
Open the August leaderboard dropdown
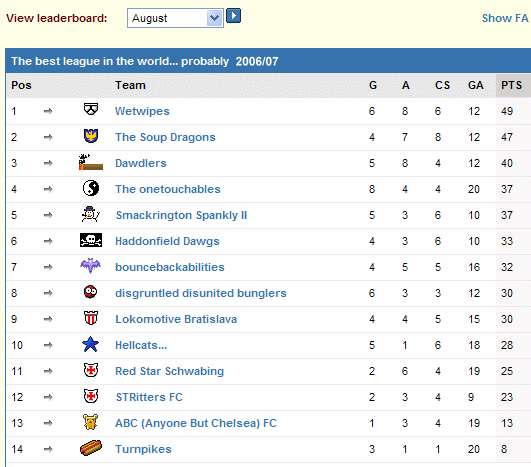(175, 18)
